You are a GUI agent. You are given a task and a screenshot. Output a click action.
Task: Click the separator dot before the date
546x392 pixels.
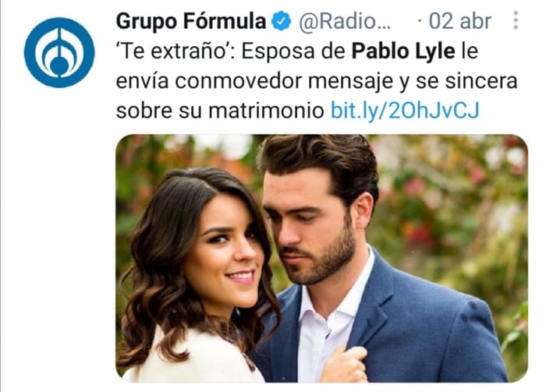tap(420, 22)
